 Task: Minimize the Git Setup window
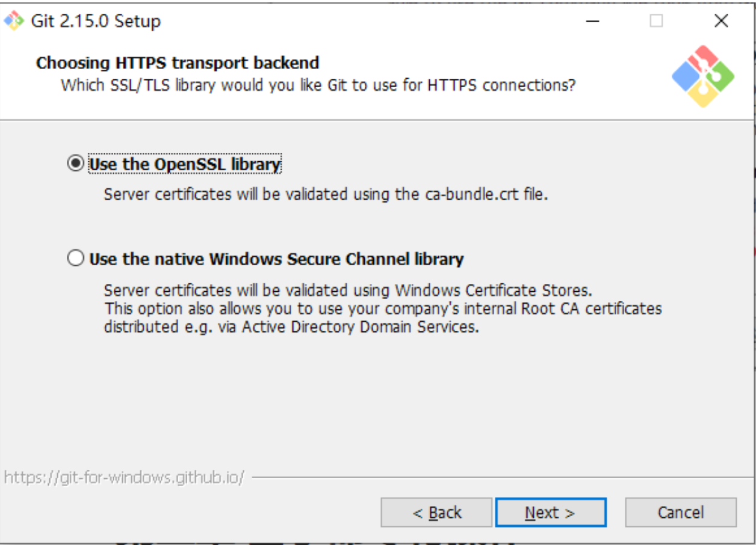(x=593, y=22)
